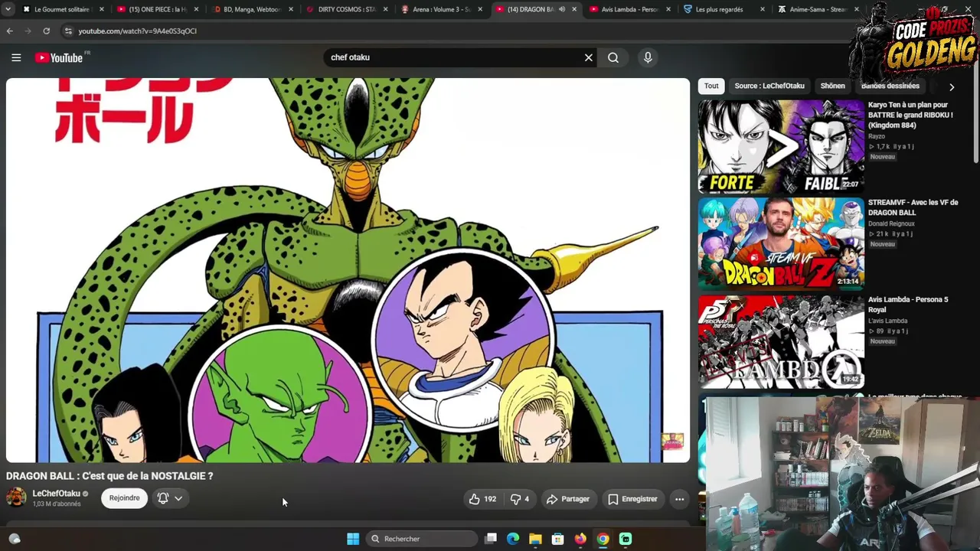Launch Microsoft Edge from the taskbar

pyautogui.click(x=513, y=539)
